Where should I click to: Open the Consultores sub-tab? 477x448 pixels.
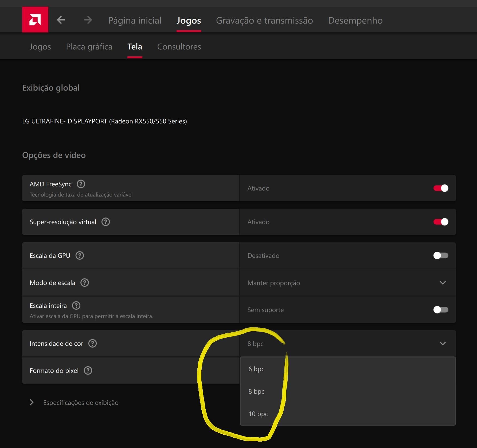click(x=179, y=47)
